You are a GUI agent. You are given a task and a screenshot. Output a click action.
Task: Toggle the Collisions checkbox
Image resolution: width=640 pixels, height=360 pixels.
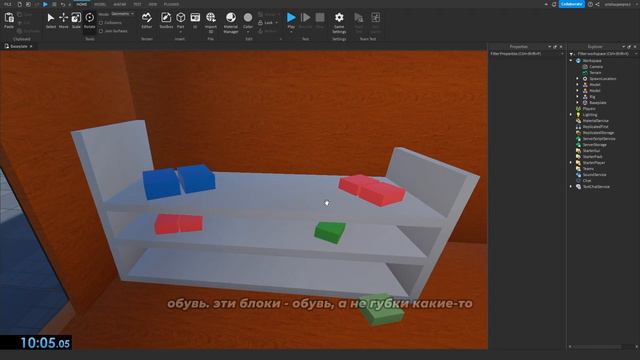click(101, 23)
